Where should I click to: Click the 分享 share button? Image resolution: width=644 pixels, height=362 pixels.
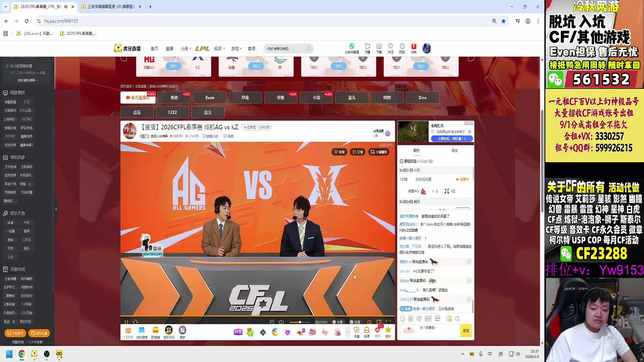(x=358, y=152)
